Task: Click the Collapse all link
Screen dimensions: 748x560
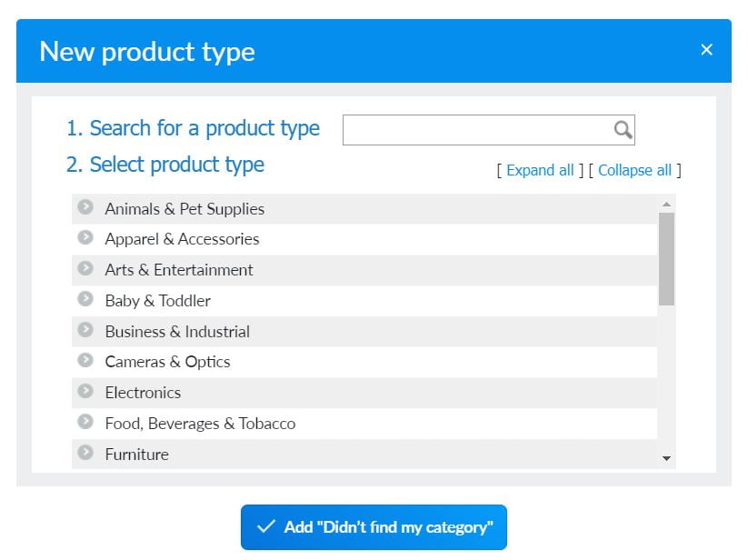Action: tap(634, 170)
